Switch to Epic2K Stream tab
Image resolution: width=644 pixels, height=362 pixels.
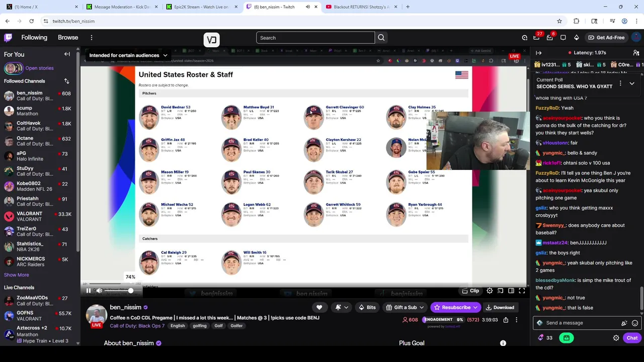click(x=202, y=7)
